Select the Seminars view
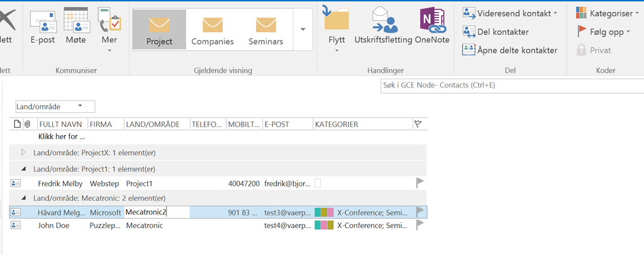 (266, 30)
